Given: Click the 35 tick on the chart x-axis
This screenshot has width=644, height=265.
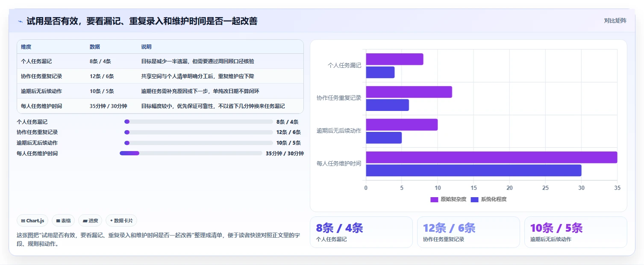Looking at the screenshot, I should point(617,188).
